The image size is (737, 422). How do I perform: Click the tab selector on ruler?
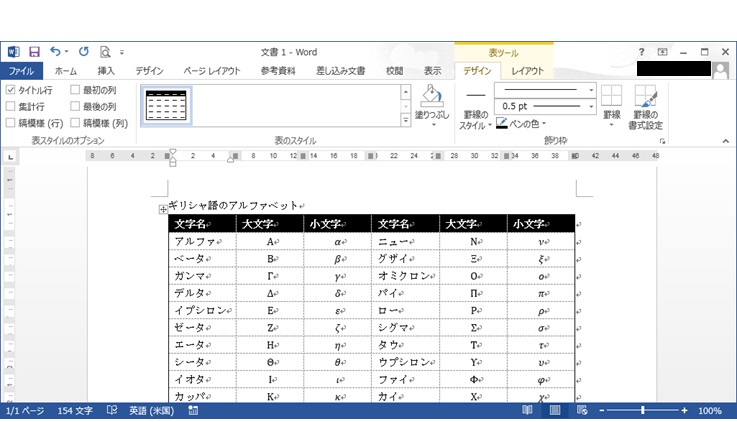pyautogui.click(x=10, y=156)
